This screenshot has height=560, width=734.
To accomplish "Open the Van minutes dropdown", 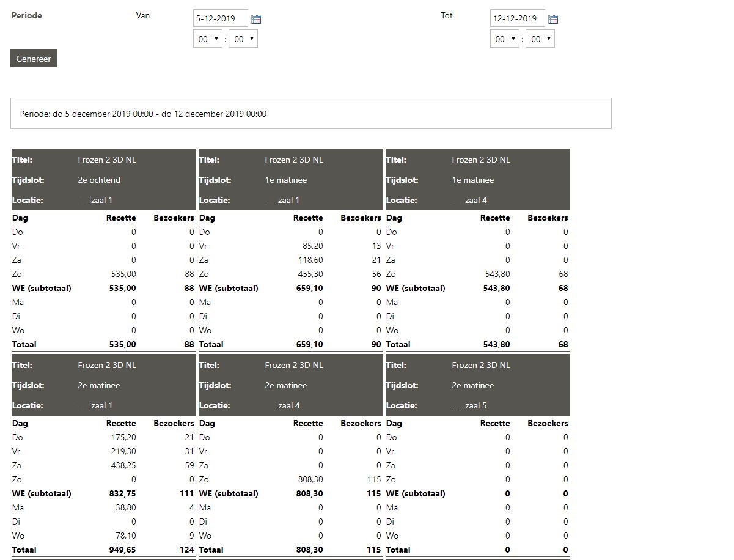I will point(243,39).
